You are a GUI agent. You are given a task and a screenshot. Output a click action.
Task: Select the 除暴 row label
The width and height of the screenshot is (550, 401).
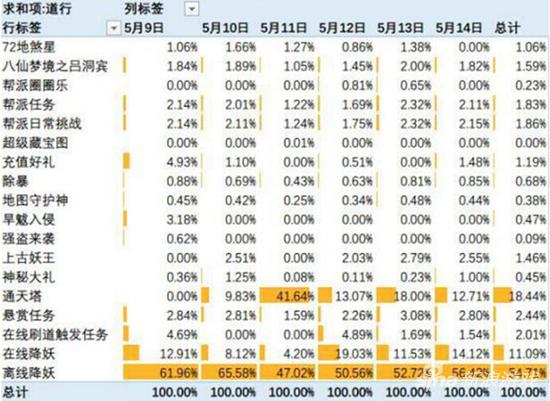tap(16, 181)
